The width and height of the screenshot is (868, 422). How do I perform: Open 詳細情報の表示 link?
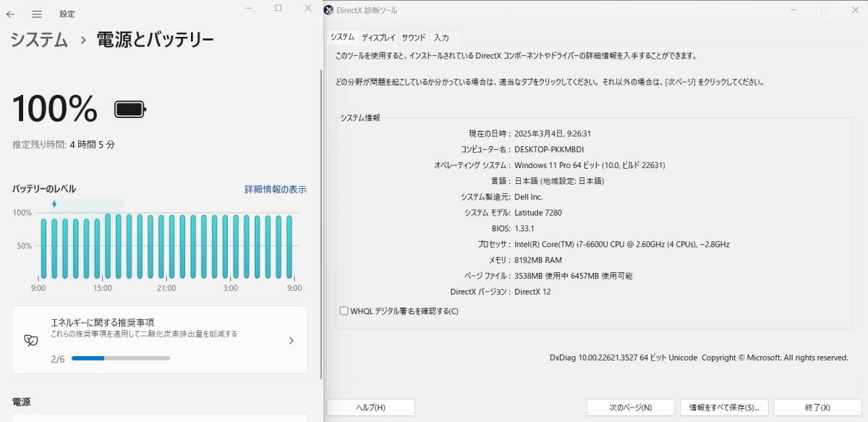276,189
